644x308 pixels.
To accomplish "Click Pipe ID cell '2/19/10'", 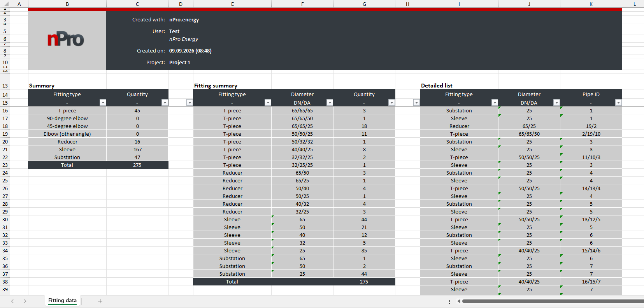I will [x=591, y=134].
